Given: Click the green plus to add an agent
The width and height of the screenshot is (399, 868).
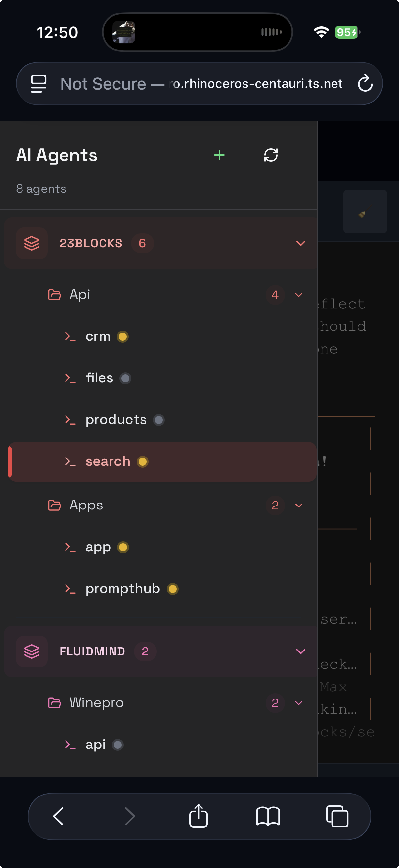Looking at the screenshot, I should (219, 155).
